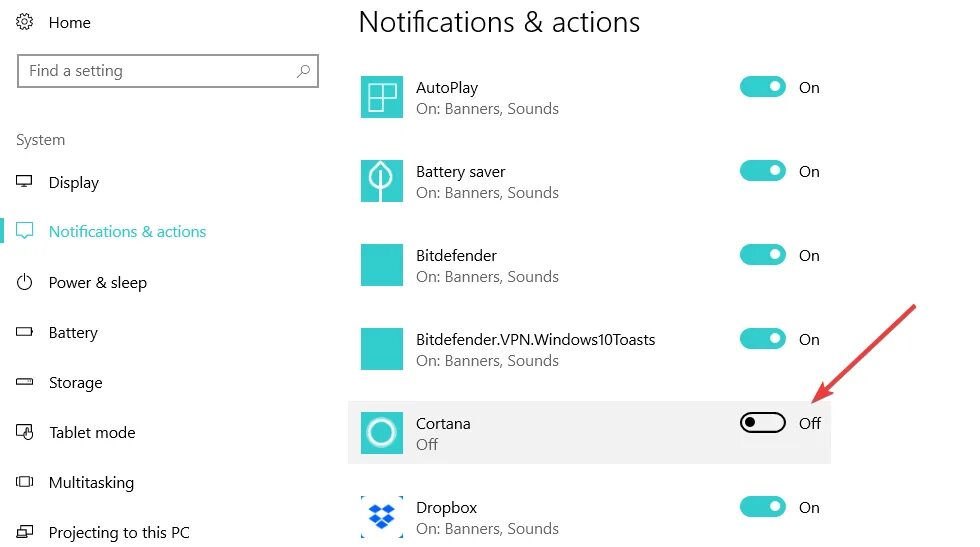Click the 'Off' status text under Cortana name
This screenshot has width=980, height=547.
click(427, 444)
